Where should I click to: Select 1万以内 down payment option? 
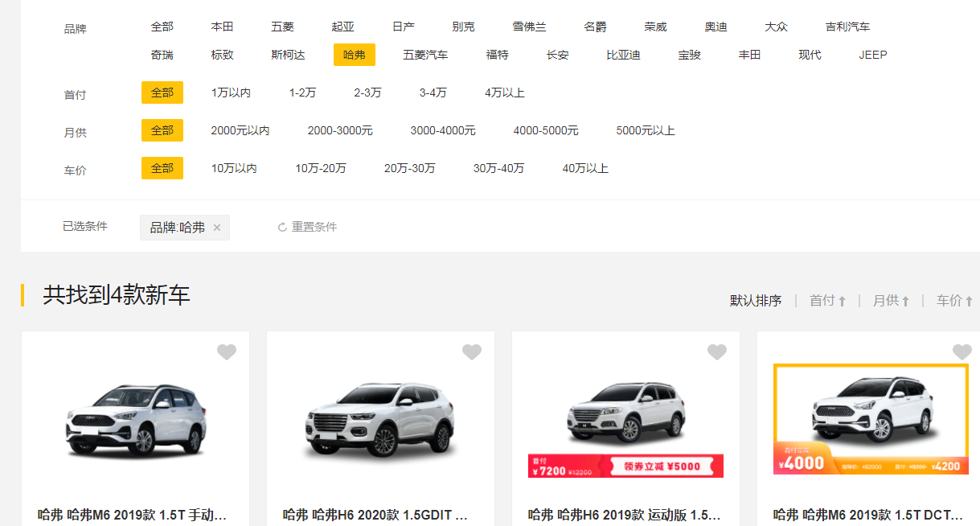231,92
